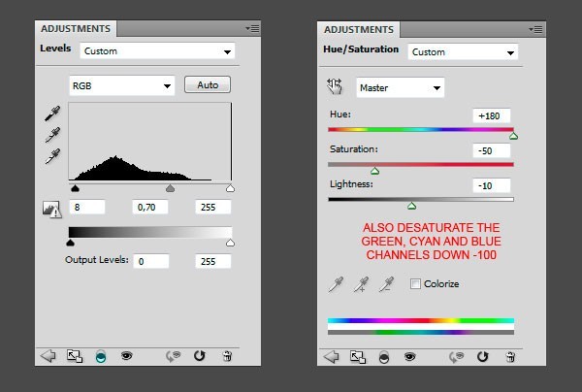Click Output Levels field showing 0
Viewport: 582px width, 392px height.
click(x=151, y=261)
